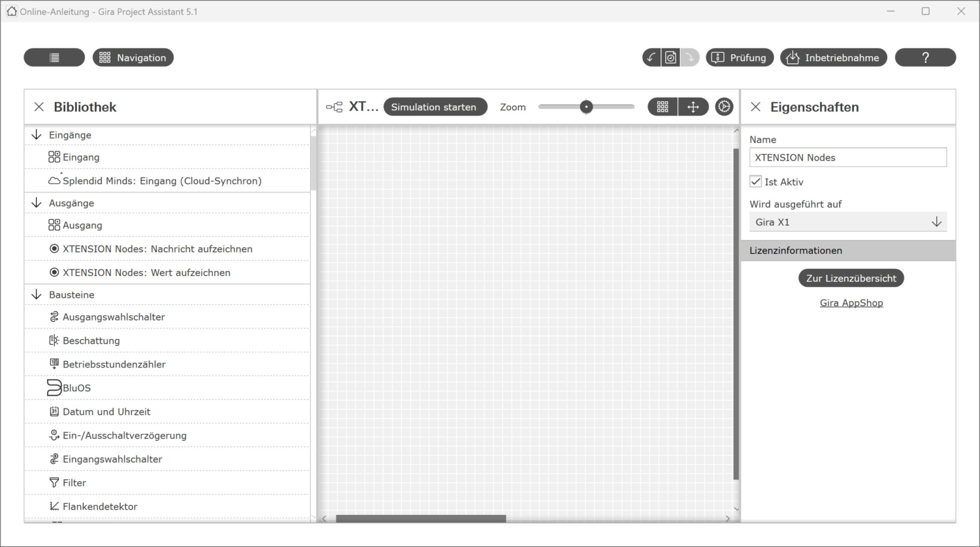Viewport: 980px width, 547px height.
Task: Open the version history icon
Action: click(x=670, y=57)
